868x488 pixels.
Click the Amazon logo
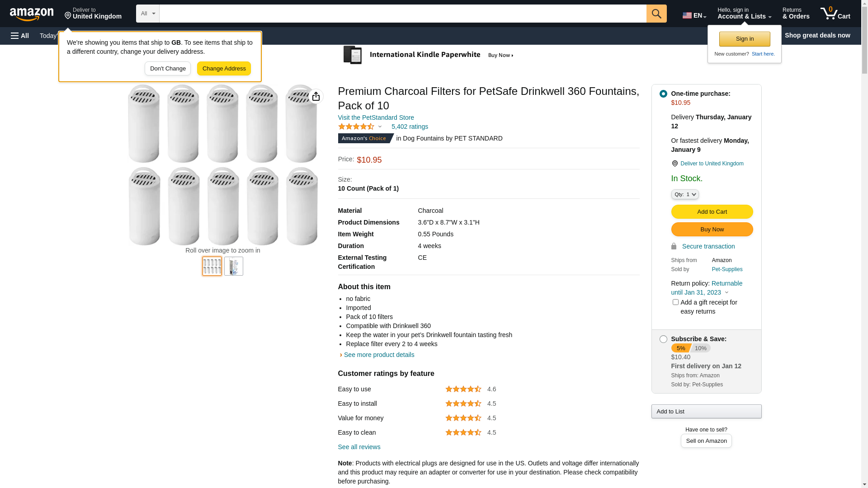(x=32, y=14)
